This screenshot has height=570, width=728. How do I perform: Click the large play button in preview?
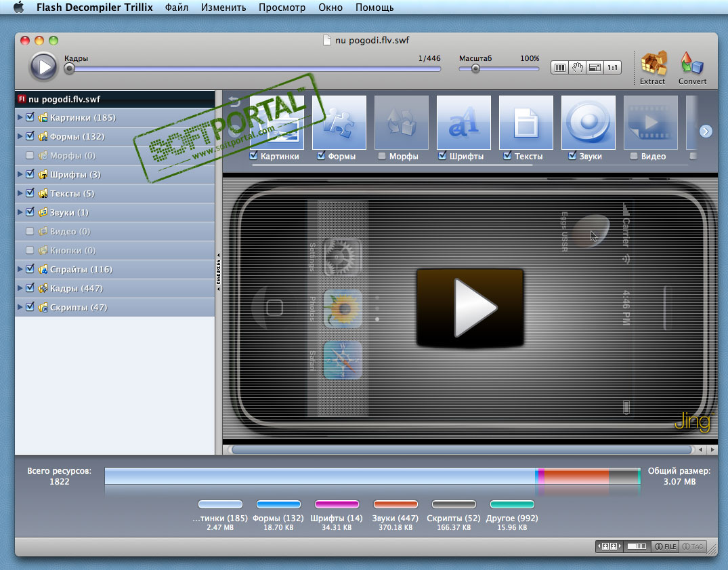pyautogui.click(x=470, y=308)
